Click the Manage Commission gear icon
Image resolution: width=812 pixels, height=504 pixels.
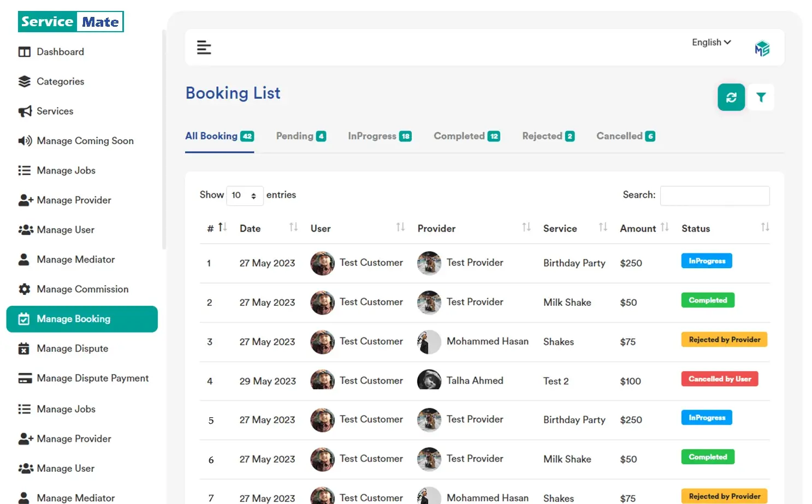(24, 289)
